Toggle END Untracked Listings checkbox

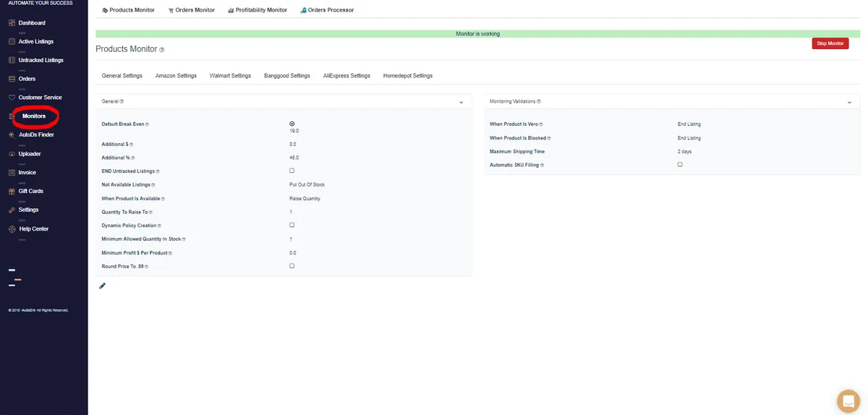point(292,171)
